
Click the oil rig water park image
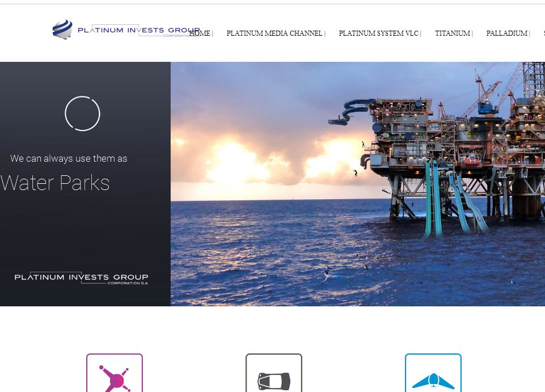358,184
